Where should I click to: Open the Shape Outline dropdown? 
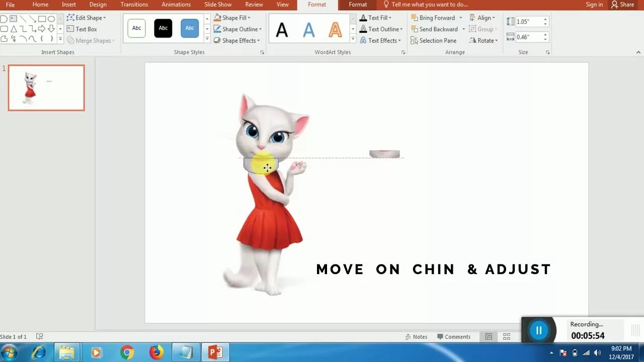tap(237, 29)
